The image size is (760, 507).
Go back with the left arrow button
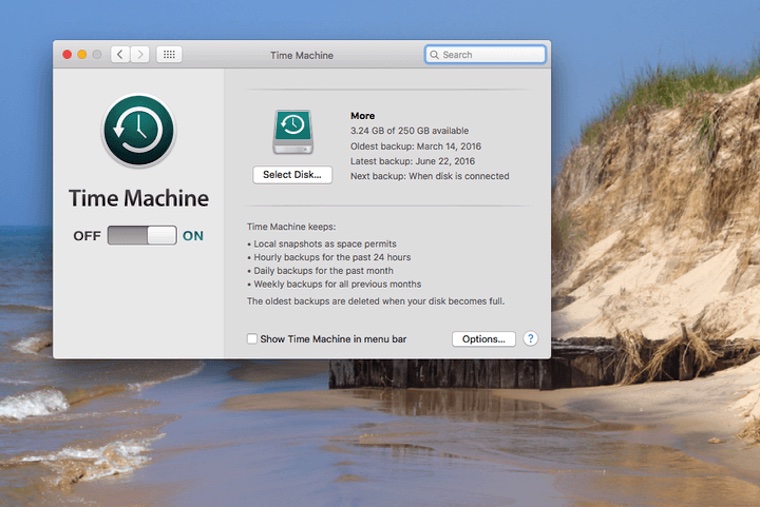click(120, 55)
